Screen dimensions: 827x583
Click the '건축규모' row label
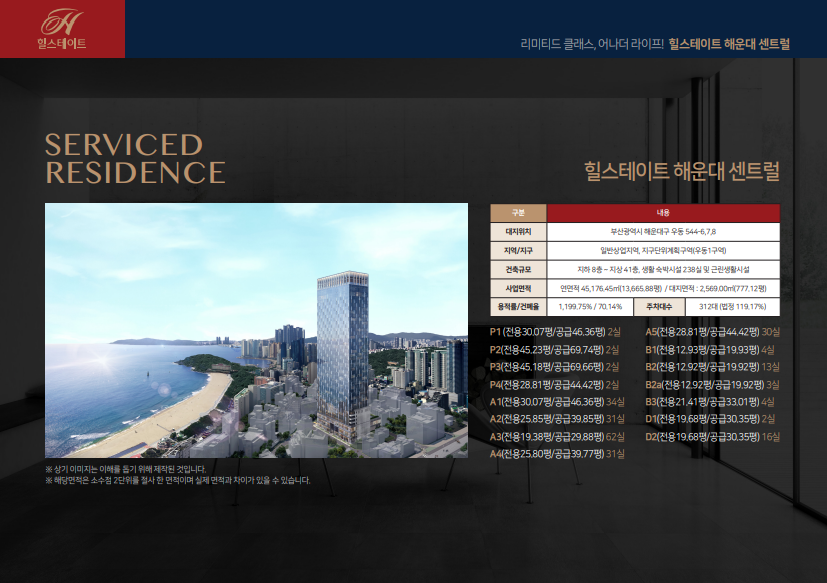(518, 270)
